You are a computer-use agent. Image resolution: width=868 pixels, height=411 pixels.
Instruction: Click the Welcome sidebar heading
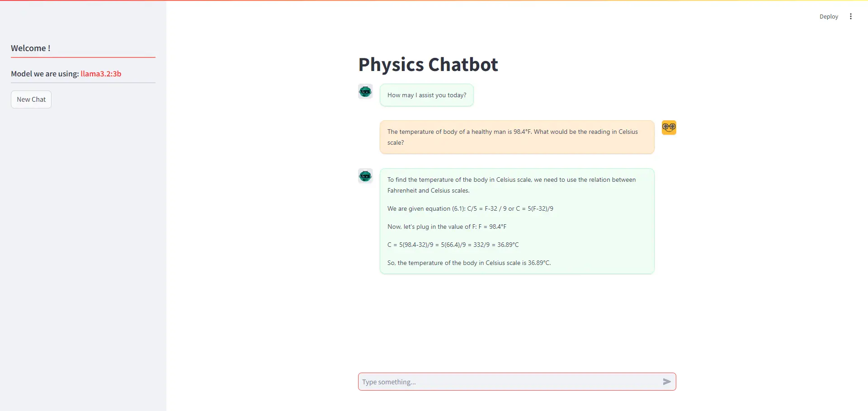(30, 48)
